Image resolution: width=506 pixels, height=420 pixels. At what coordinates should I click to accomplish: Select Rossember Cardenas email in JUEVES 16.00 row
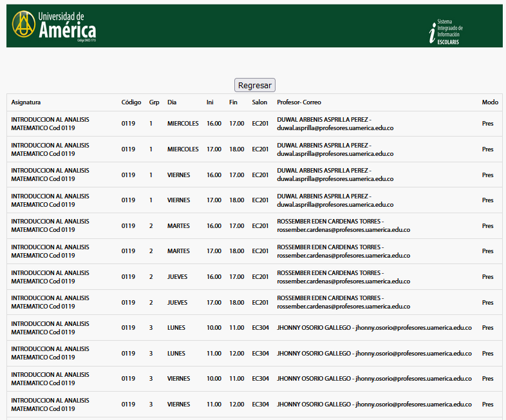(343, 282)
